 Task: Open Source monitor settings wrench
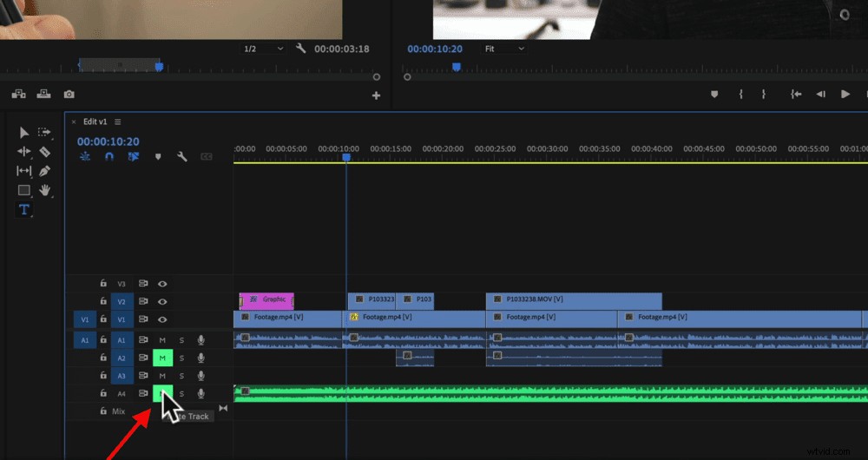tap(300, 48)
